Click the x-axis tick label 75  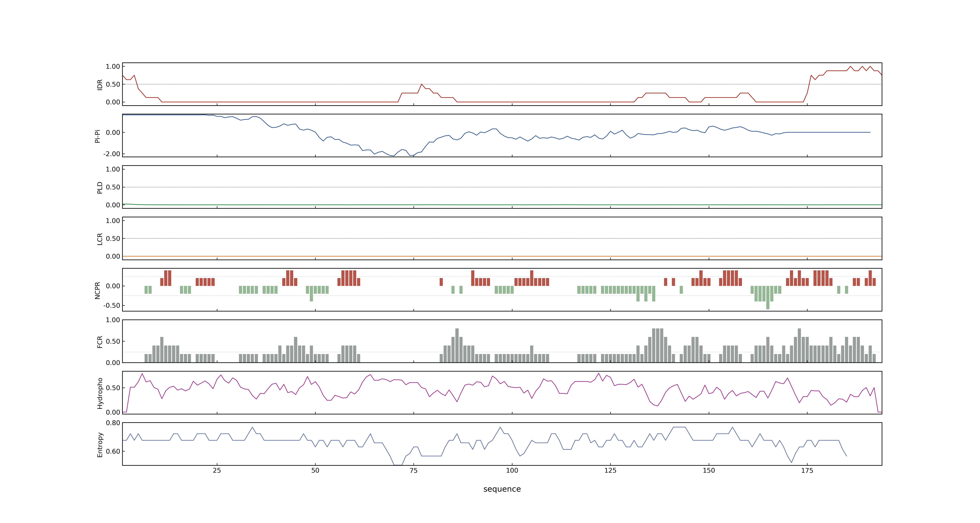pyautogui.click(x=413, y=470)
